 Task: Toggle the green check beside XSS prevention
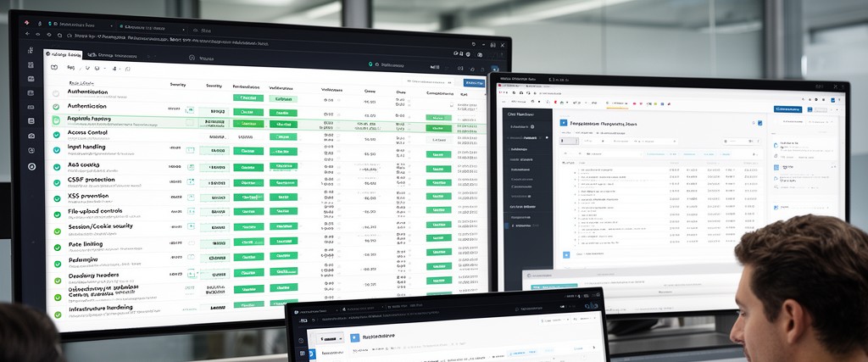pos(57,198)
